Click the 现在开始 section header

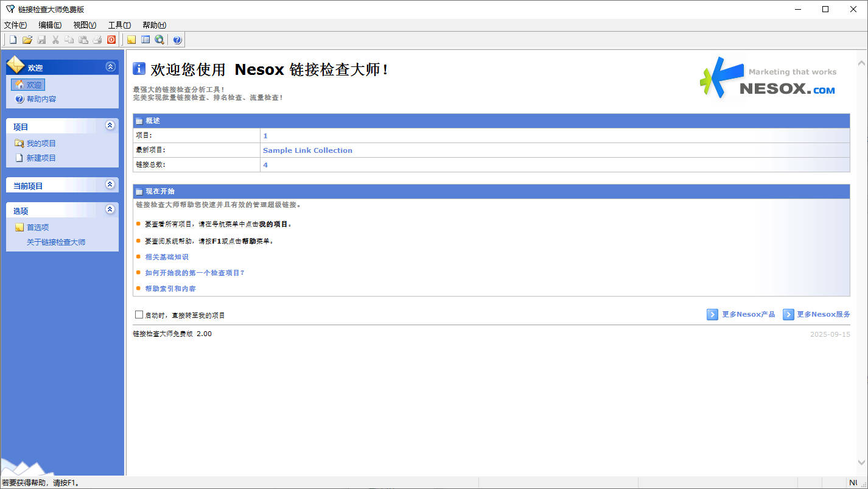(x=491, y=191)
